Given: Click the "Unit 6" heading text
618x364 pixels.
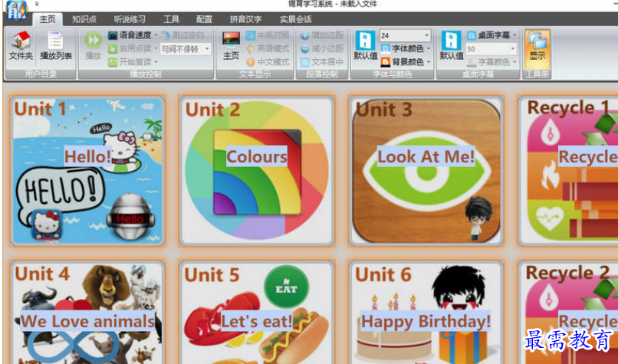Looking at the screenshot, I should point(383,274).
